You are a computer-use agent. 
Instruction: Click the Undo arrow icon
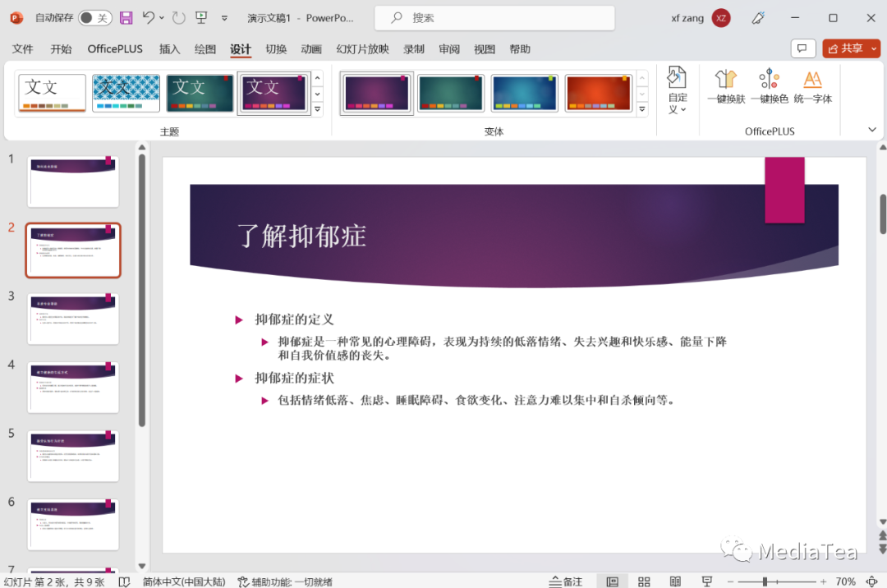pyautogui.click(x=148, y=18)
